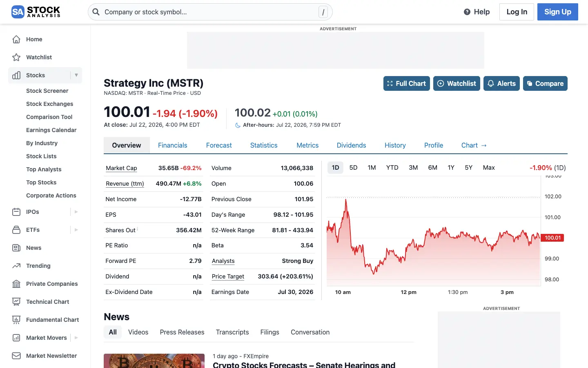The image size is (588, 368).
Task: Select the YTD chart range
Action: point(392,168)
